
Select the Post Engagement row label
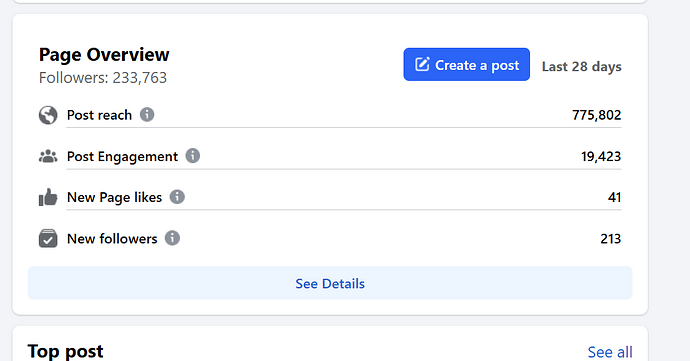(x=122, y=156)
